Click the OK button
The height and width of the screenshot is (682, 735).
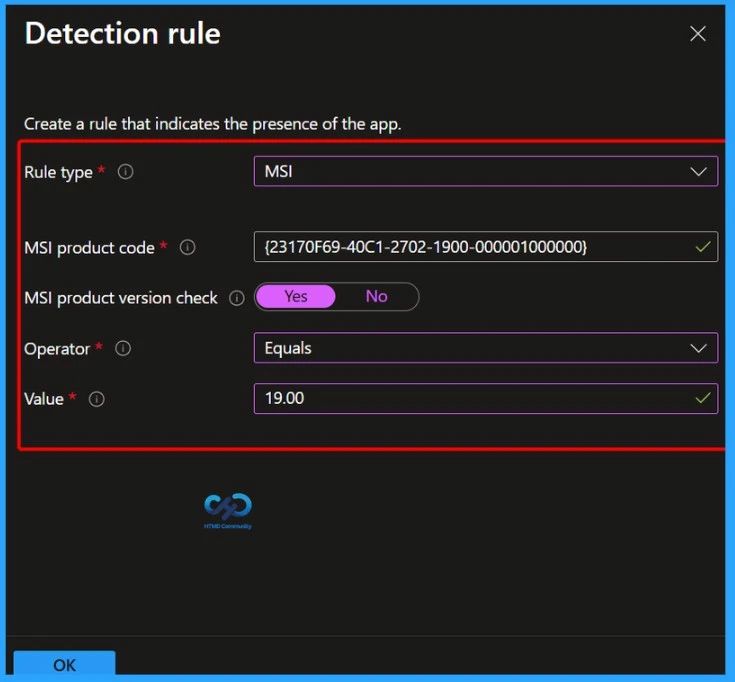64,663
